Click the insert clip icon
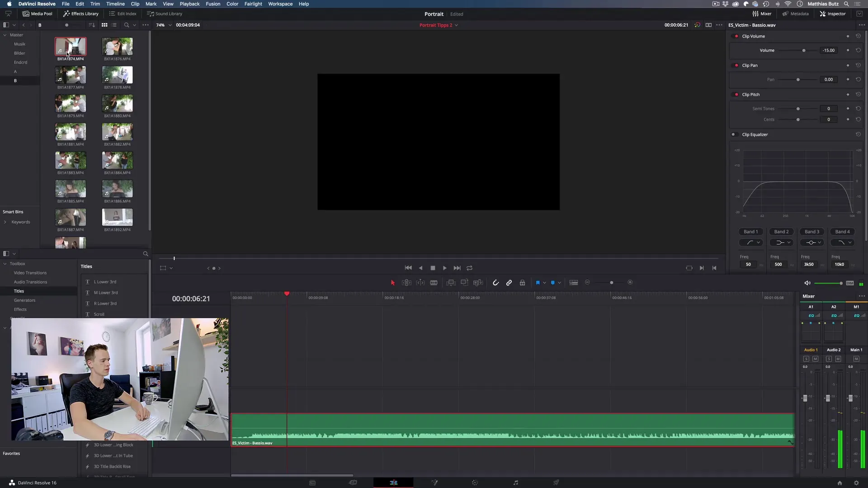 point(451,282)
